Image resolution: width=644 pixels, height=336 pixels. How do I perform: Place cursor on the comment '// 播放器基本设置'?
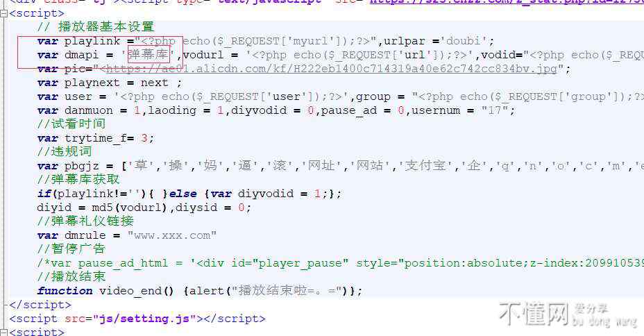[x=95, y=26]
